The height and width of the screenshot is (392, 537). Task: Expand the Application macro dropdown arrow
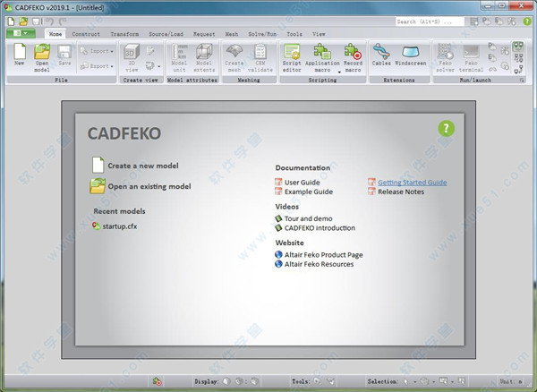(339, 72)
